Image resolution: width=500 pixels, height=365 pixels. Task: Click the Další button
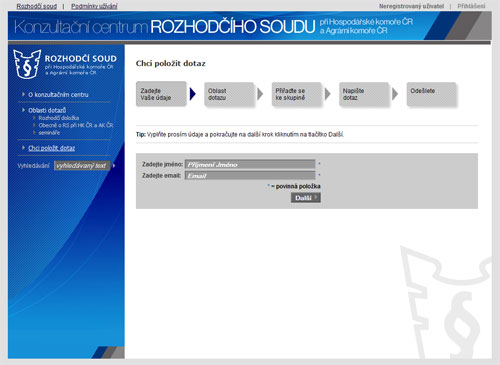306,198
